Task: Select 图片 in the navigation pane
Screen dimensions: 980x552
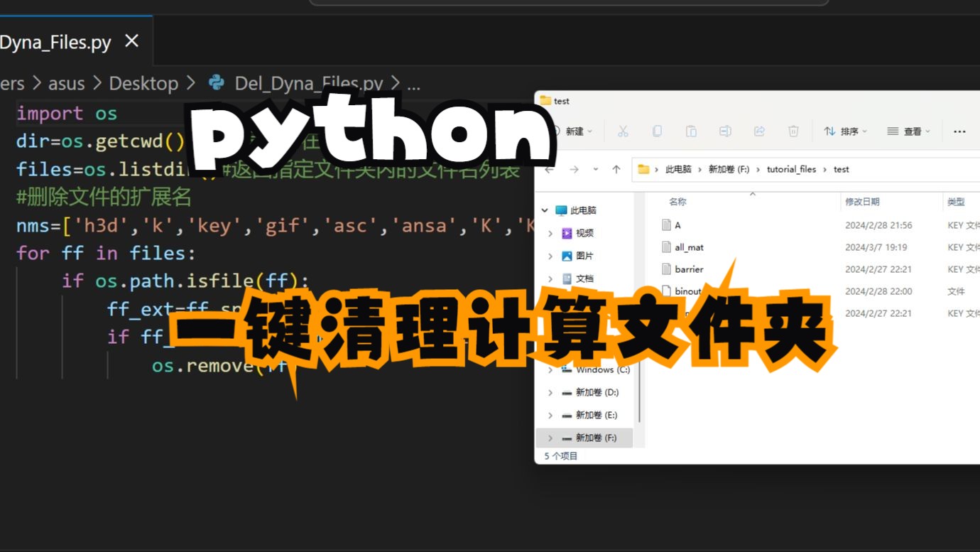Action: (584, 256)
